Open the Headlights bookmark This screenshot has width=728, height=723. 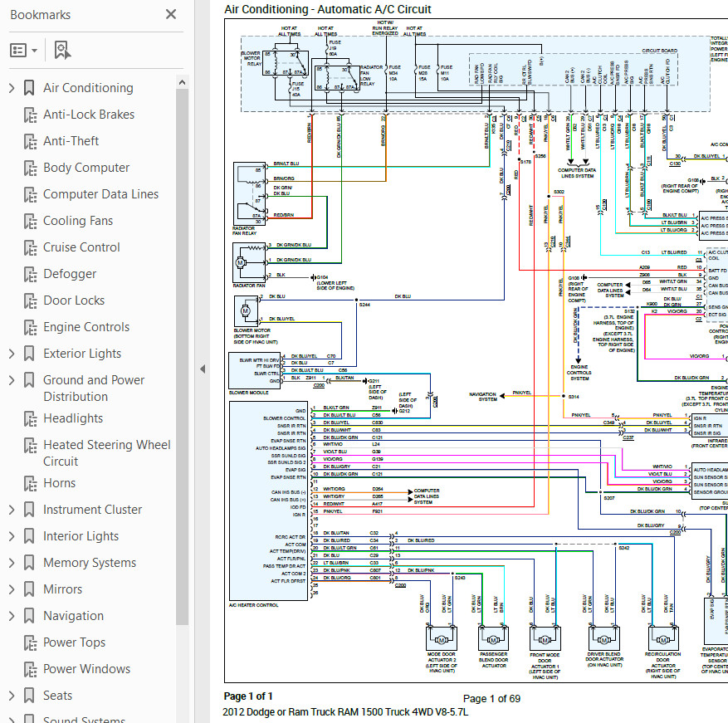click(73, 418)
